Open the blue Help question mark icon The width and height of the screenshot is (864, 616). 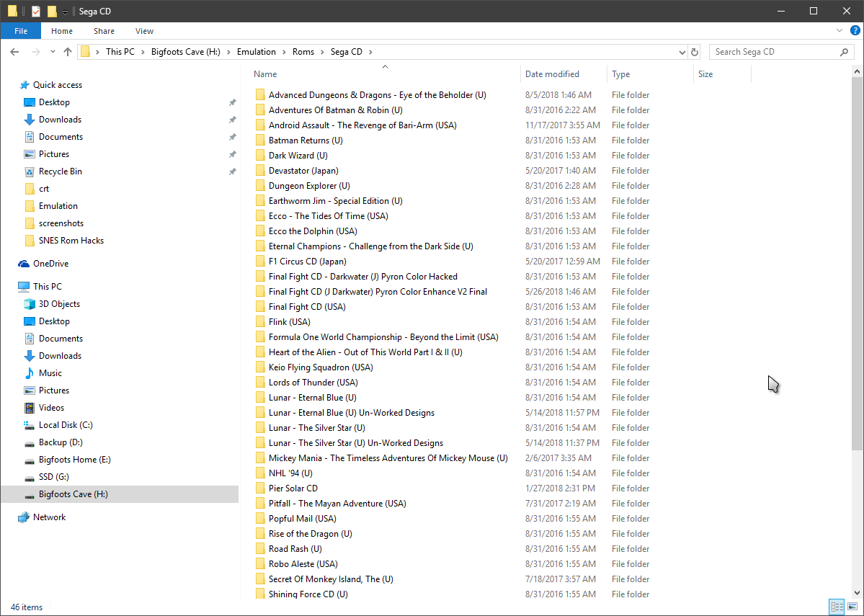tap(855, 31)
